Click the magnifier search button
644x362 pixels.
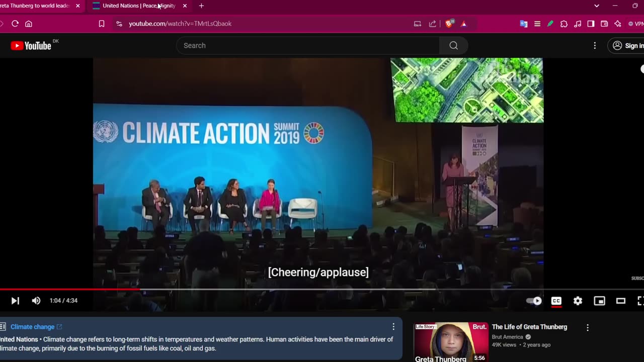[x=454, y=45]
